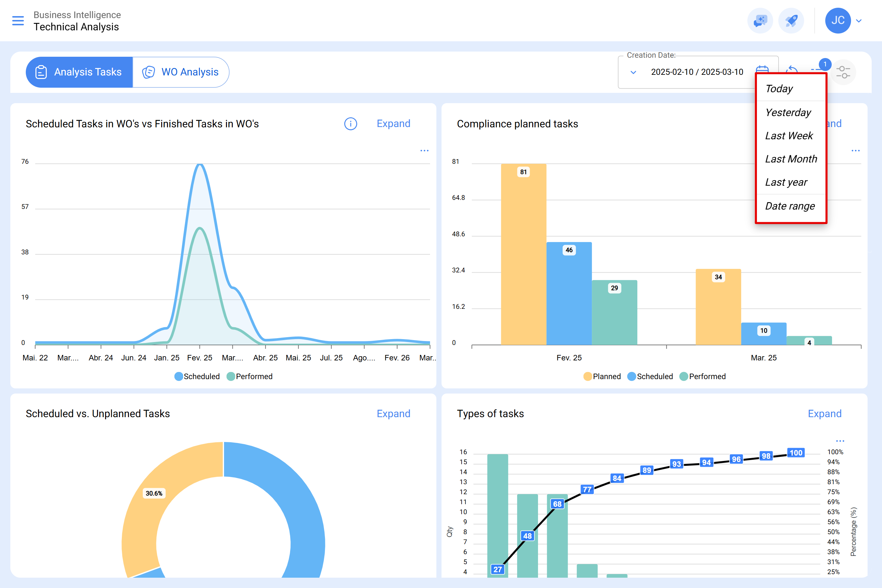This screenshot has height=588, width=882.
Task: Click the Mar. 25 label on compliance chart
Action: coord(763,358)
